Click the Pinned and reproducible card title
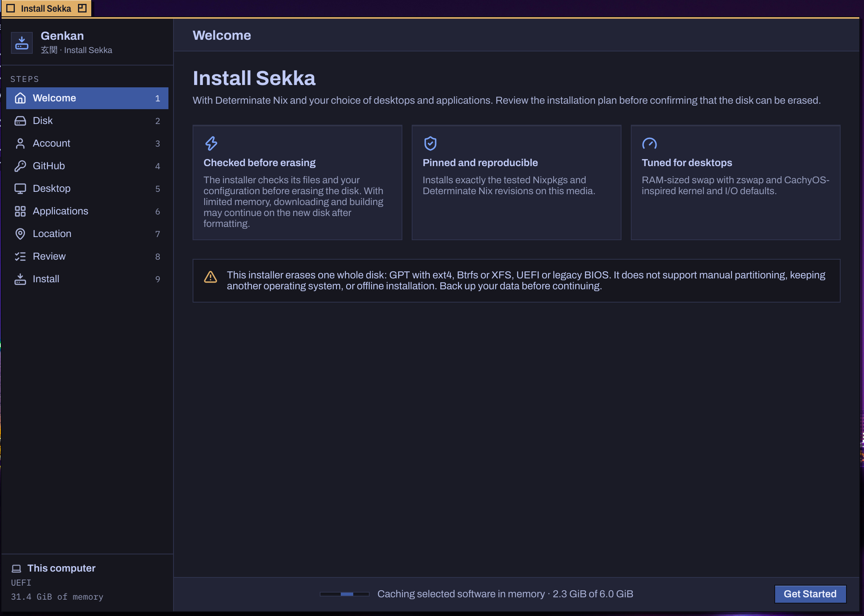 pos(480,163)
